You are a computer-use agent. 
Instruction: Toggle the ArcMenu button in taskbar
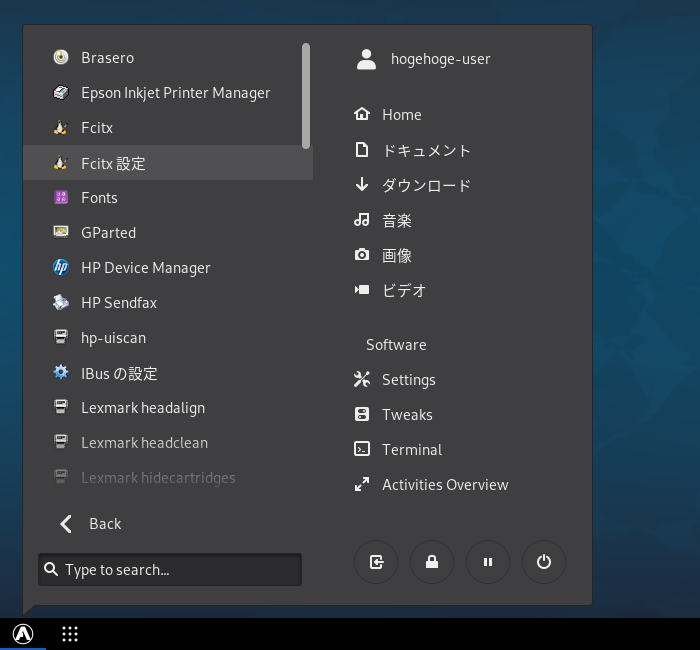point(23,633)
